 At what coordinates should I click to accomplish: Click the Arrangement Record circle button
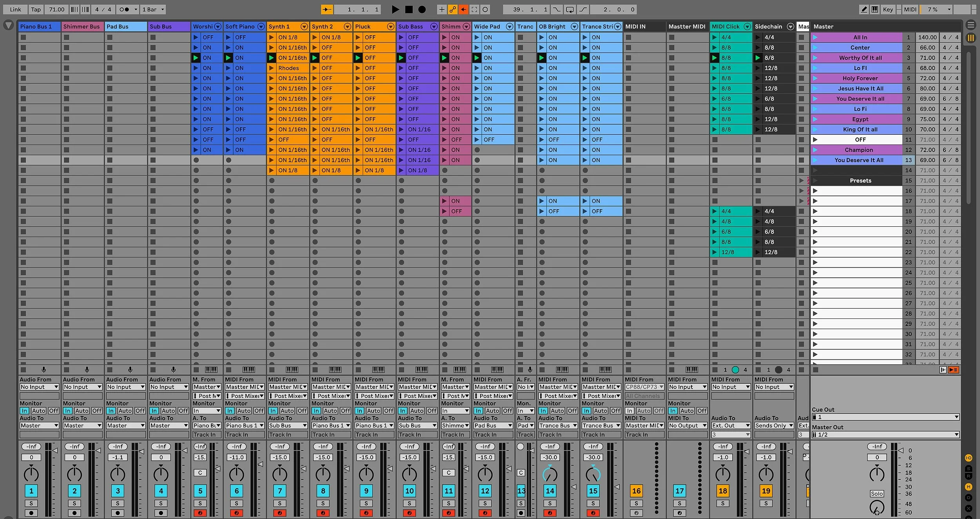click(x=422, y=9)
